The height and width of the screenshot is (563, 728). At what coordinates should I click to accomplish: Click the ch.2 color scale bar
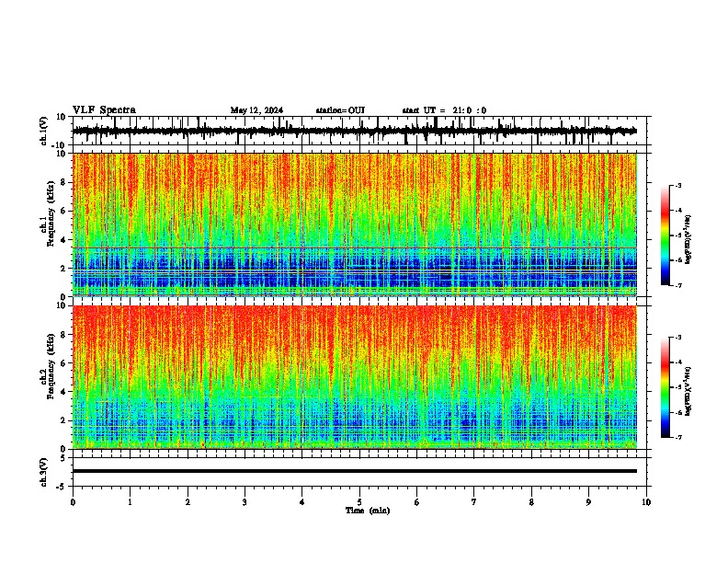[665, 387]
